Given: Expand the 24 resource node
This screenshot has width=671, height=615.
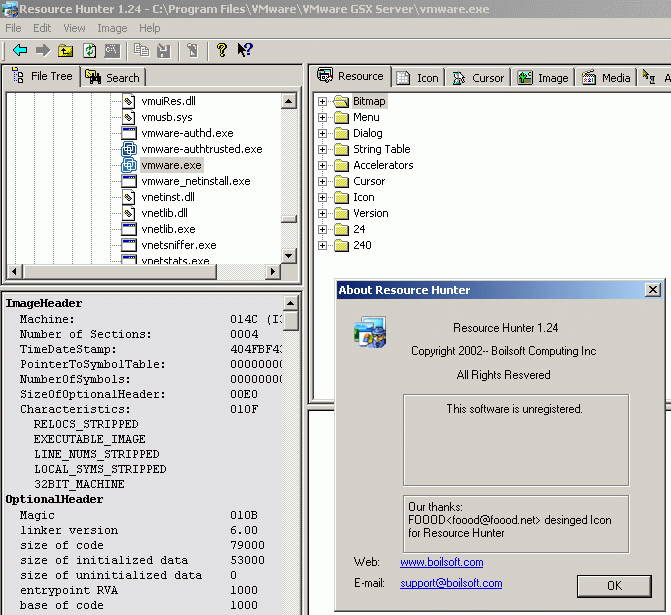Looking at the screenshot, I should pyautogui.click(x=322, y=229).
